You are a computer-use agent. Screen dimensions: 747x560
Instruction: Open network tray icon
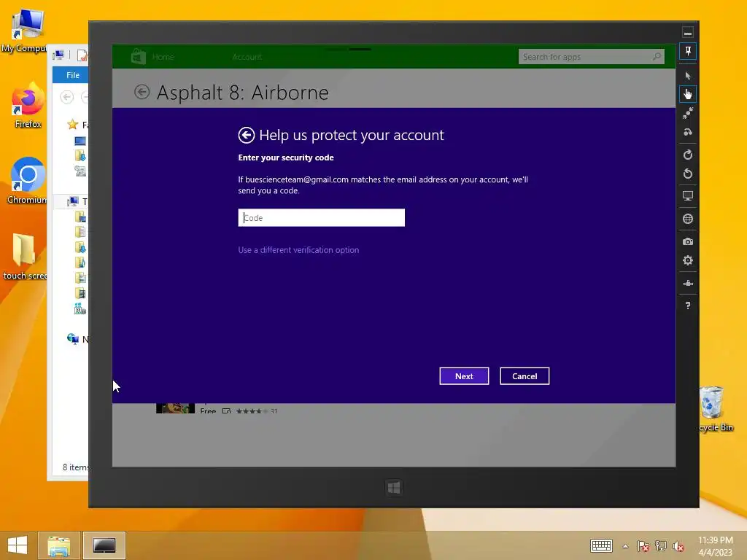tap(661, 546)
